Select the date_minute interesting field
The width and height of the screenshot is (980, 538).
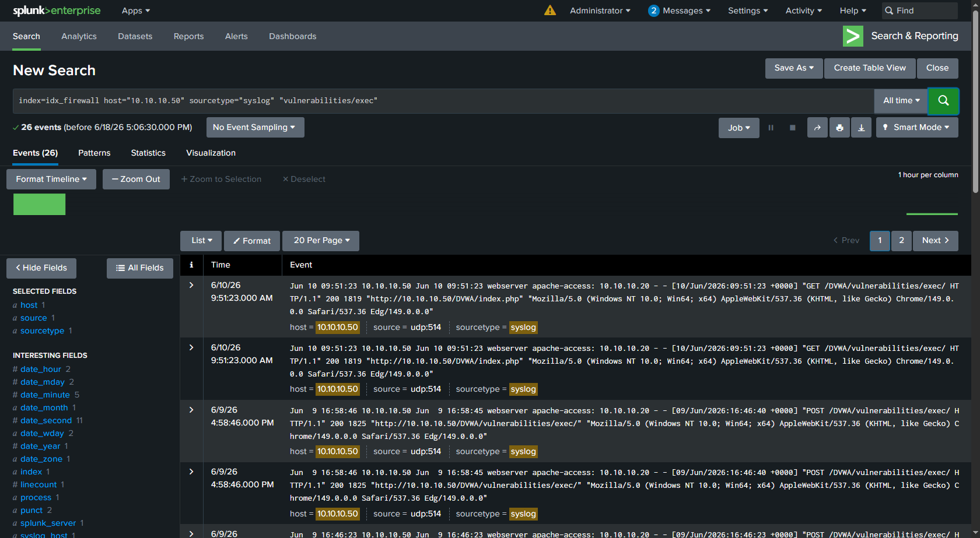click(45, 395)
